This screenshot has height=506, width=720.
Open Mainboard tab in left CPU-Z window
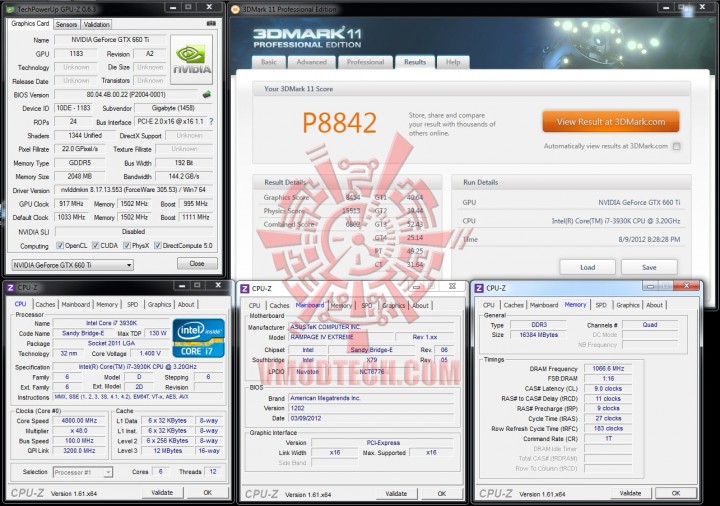[x=76, y=304]
